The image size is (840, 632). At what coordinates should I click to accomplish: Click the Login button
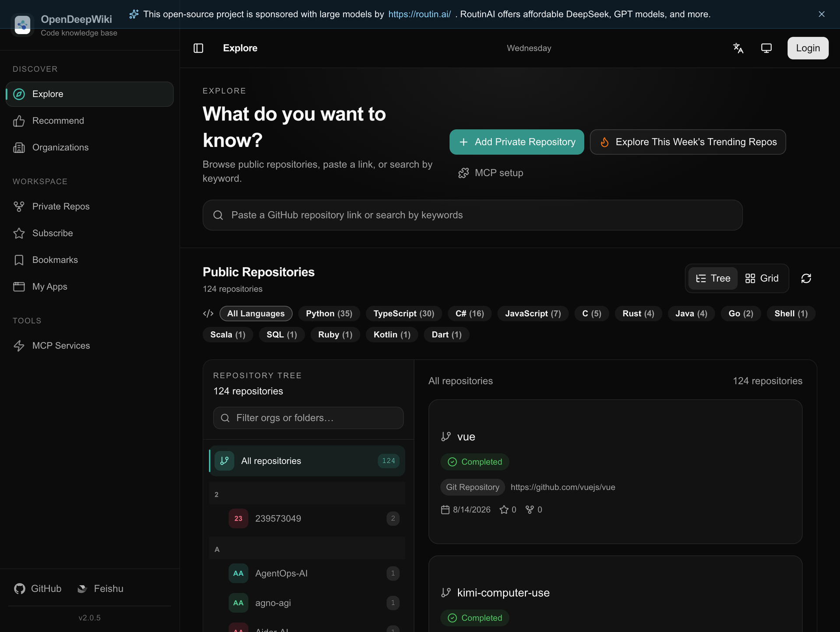point(808,48)
